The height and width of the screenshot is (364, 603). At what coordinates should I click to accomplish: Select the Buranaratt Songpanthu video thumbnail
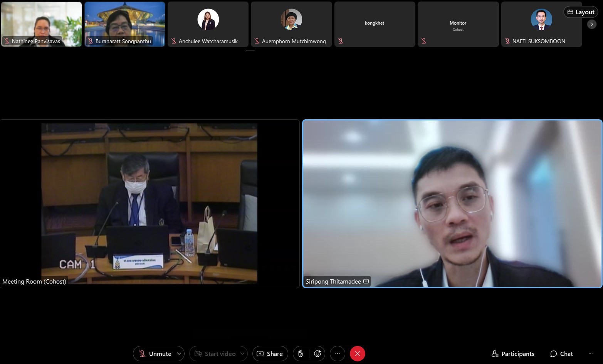[x=125, y=24]
